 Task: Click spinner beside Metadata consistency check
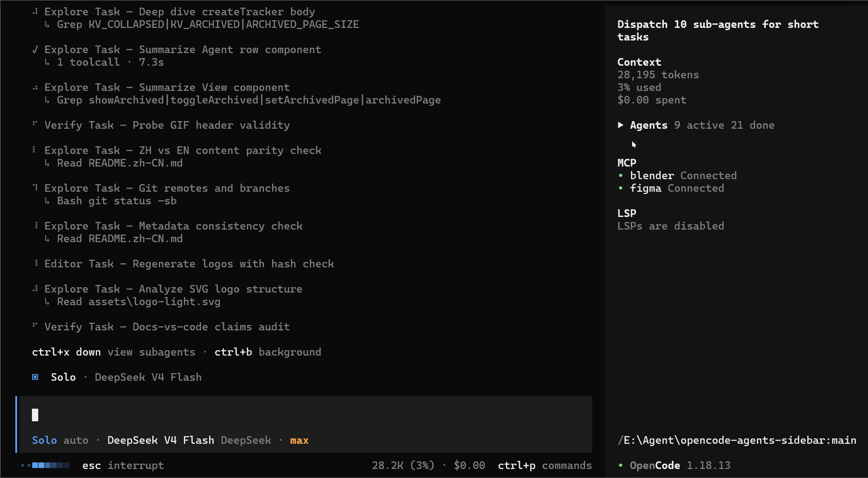(x=36, y=225)
